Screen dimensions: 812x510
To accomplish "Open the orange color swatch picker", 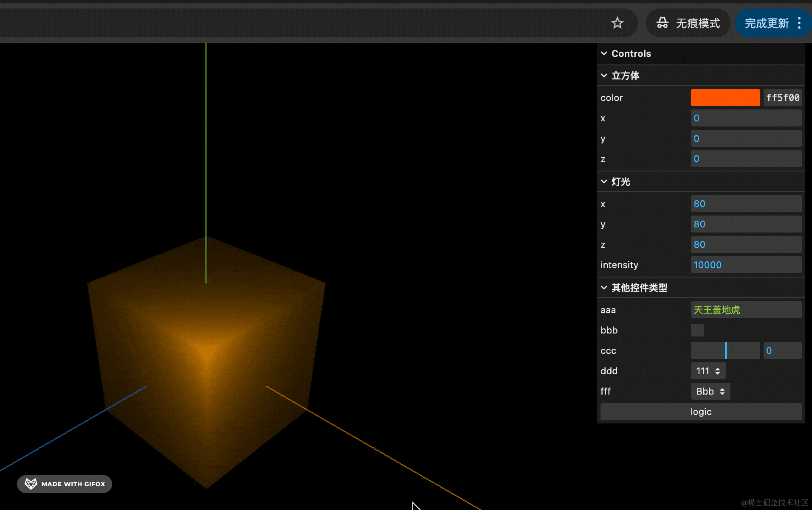I will (725, 98).
